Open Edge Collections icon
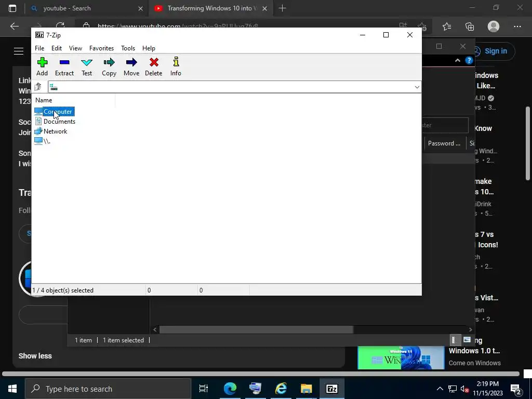This screenshot has height=399, width=532. 470,26
